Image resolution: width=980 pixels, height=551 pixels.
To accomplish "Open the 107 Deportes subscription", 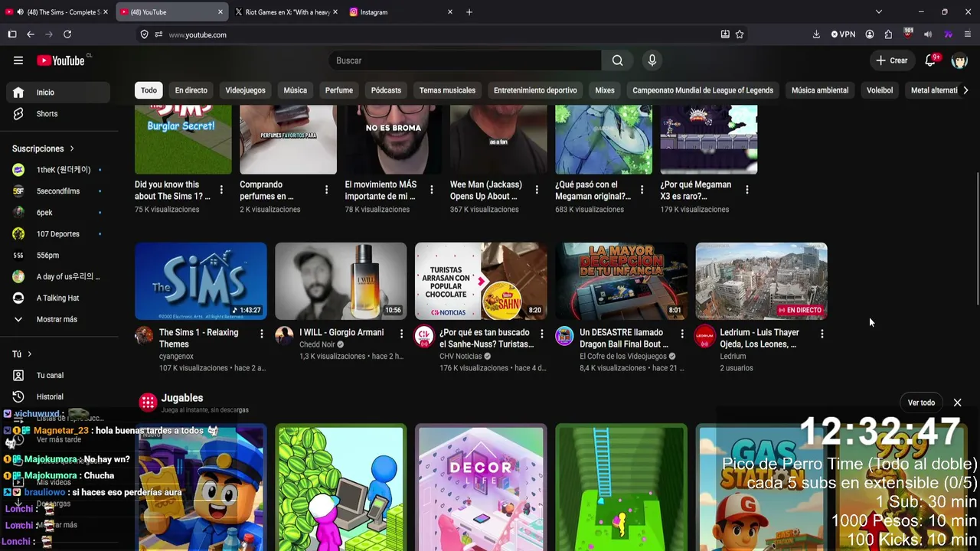I will (58, 234).
